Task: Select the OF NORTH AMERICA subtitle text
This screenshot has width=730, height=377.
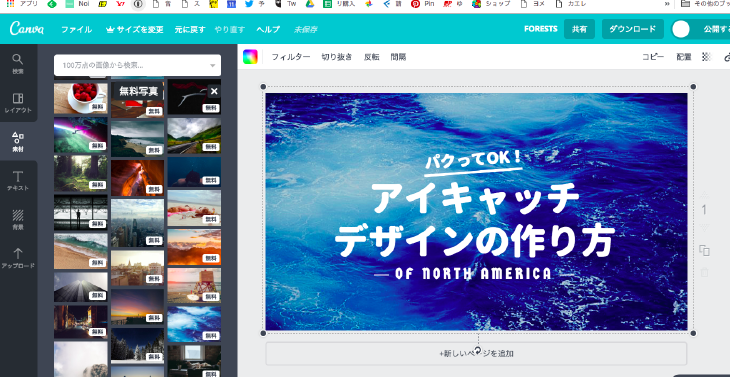Action: coord(473,274)
